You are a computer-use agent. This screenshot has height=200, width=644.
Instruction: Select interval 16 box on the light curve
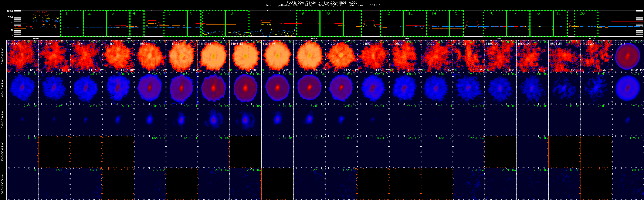pos(495,24)
